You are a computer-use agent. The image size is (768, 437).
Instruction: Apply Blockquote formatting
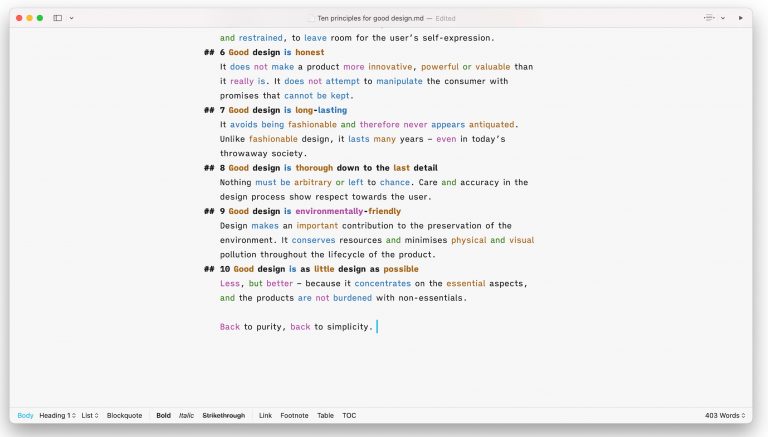(x=124, y=415)
